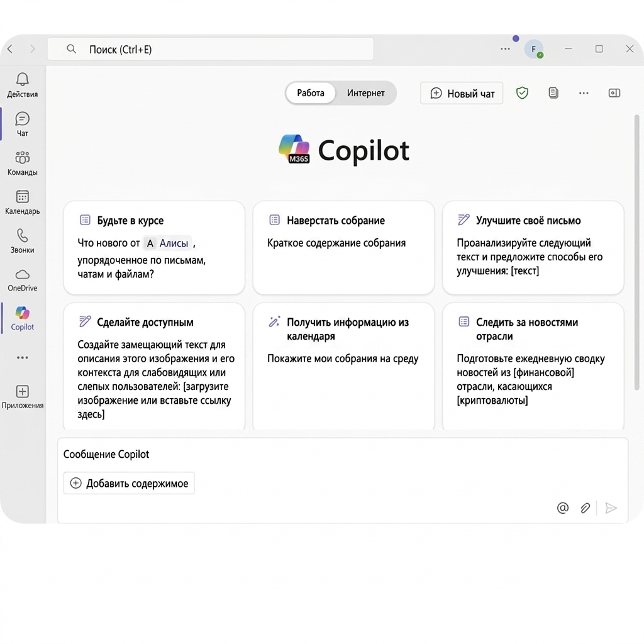Switch to the Интернет tab
The height and width of the screenshot is (644, 644).
[365, 93]
